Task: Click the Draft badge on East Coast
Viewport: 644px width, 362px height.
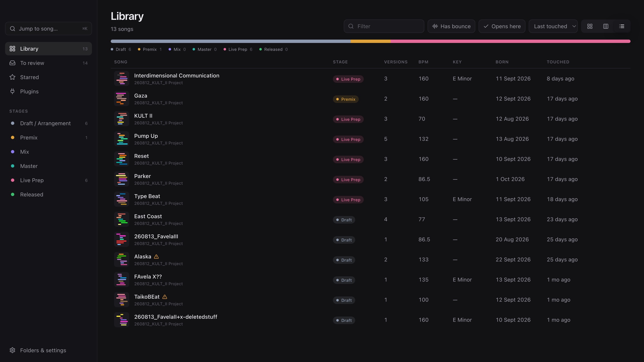Action: [x=344, y=220]
